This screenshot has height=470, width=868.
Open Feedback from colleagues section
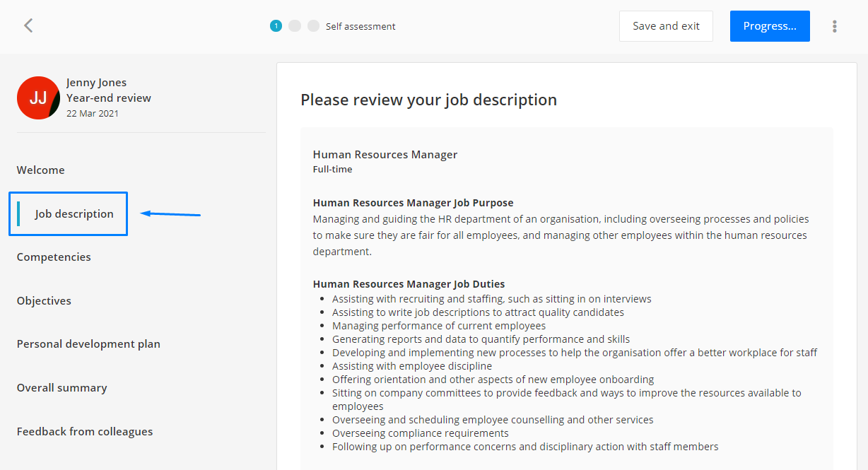[85, 432]
